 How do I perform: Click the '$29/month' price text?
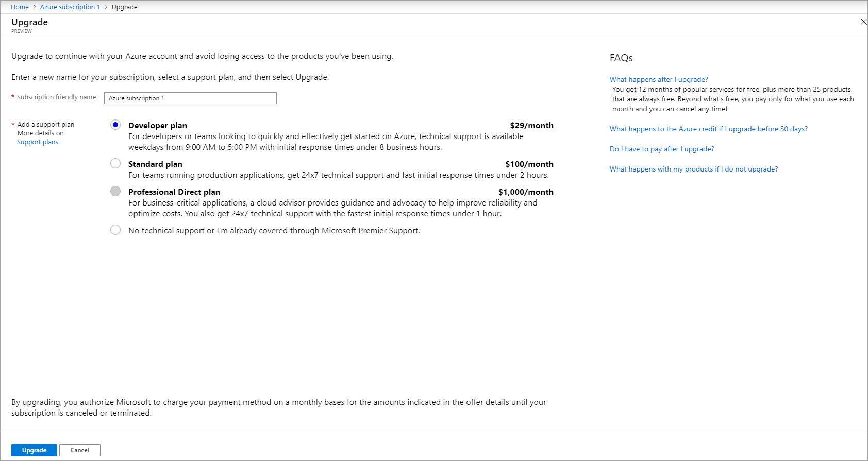pyautogui.click(x=532, y=126)
